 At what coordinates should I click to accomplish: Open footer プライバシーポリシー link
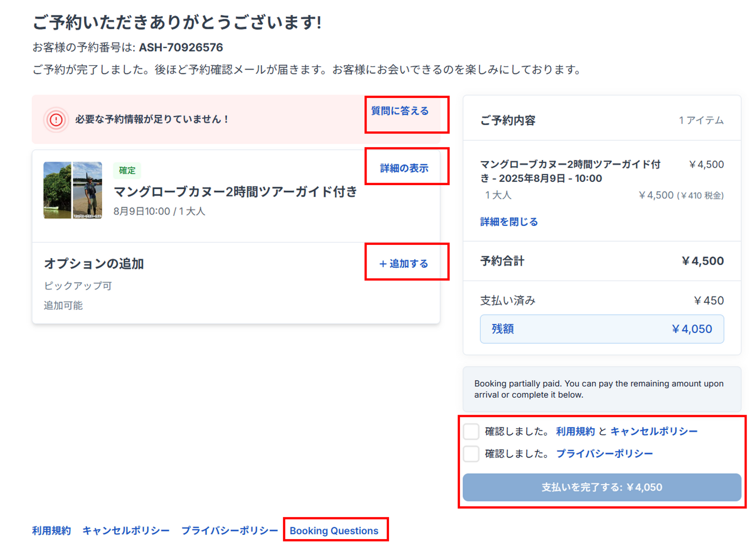pos(230,530)
